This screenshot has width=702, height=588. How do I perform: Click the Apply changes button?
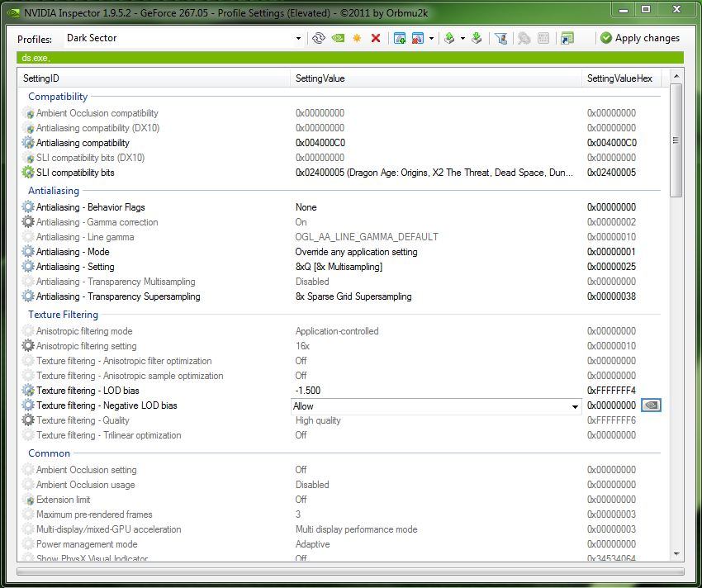(x=640, y=38)
